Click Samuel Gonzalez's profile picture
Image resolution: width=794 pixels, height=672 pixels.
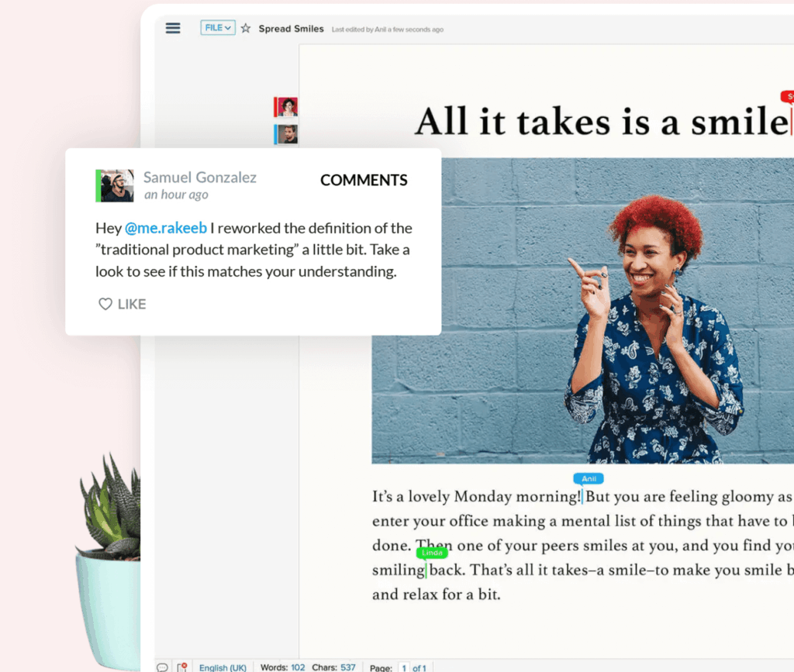(x=116, y=186)
